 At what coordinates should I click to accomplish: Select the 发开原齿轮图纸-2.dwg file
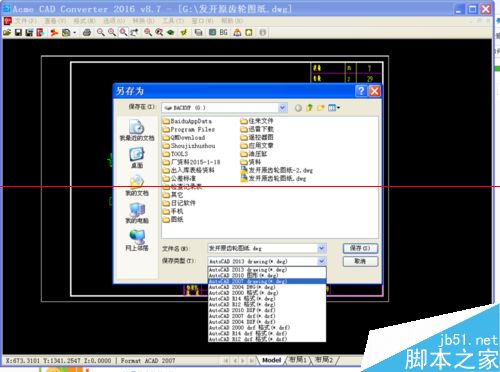[x=277, y=170]
